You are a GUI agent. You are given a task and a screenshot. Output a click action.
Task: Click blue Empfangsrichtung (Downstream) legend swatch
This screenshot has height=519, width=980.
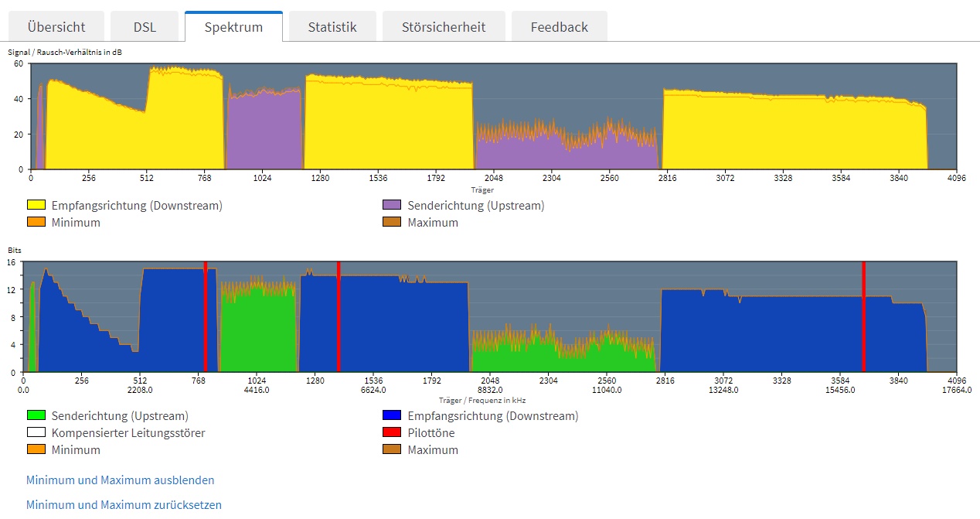[x=392, y=416]
